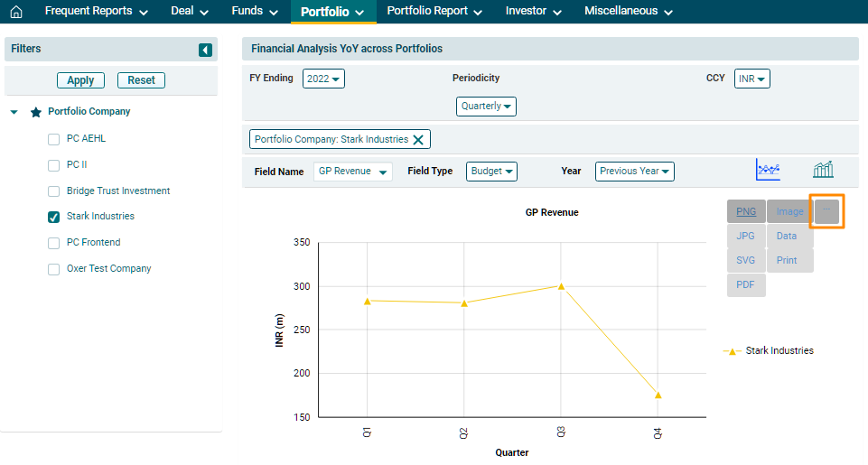This screenshot has width=868, height=465.
Task: Click the star icon beside Portfolio Company
Action: pos(36,112)
